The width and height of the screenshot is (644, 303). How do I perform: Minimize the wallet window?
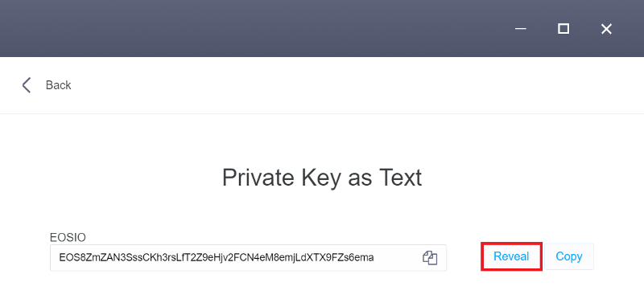point(521,29)
